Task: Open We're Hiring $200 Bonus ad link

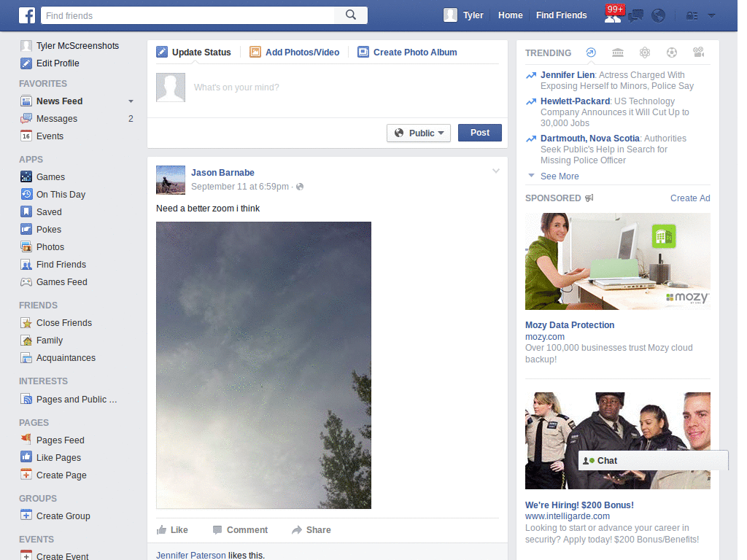Action: [579, 505]
